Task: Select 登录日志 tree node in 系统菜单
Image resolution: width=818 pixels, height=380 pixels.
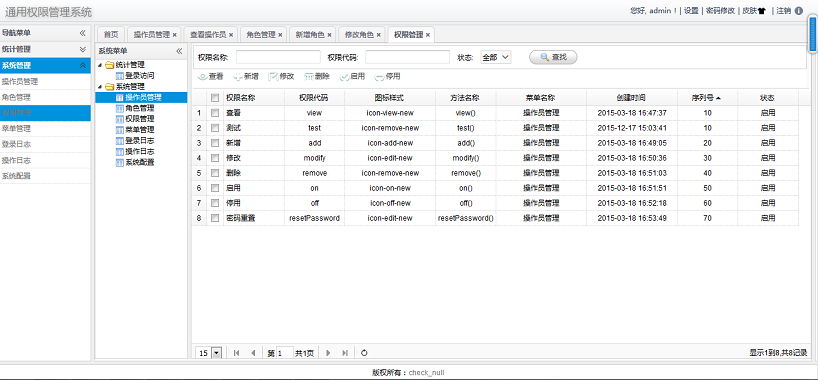Action: (139, 140)
